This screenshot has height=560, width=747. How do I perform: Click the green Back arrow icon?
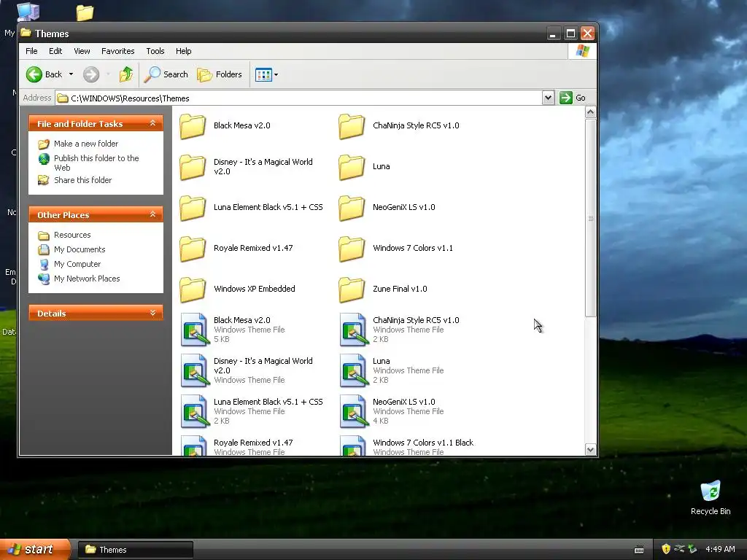(x=34, y=74)
